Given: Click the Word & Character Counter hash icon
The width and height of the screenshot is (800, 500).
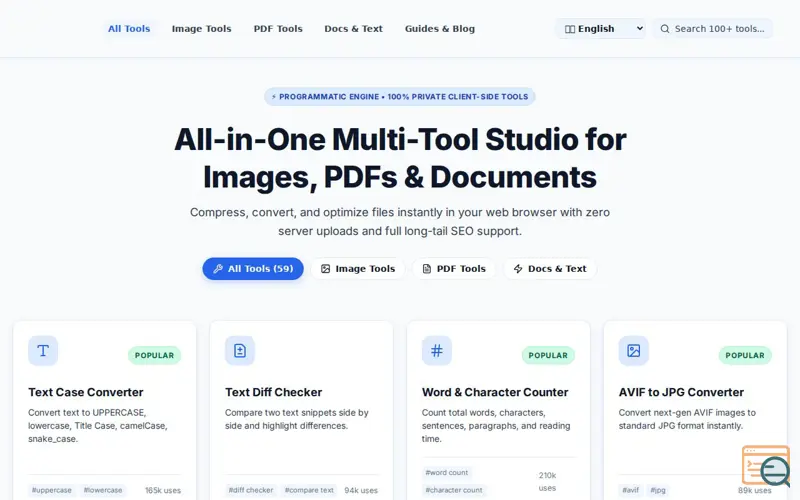Looking at the screenshot, I should (437, 351).
